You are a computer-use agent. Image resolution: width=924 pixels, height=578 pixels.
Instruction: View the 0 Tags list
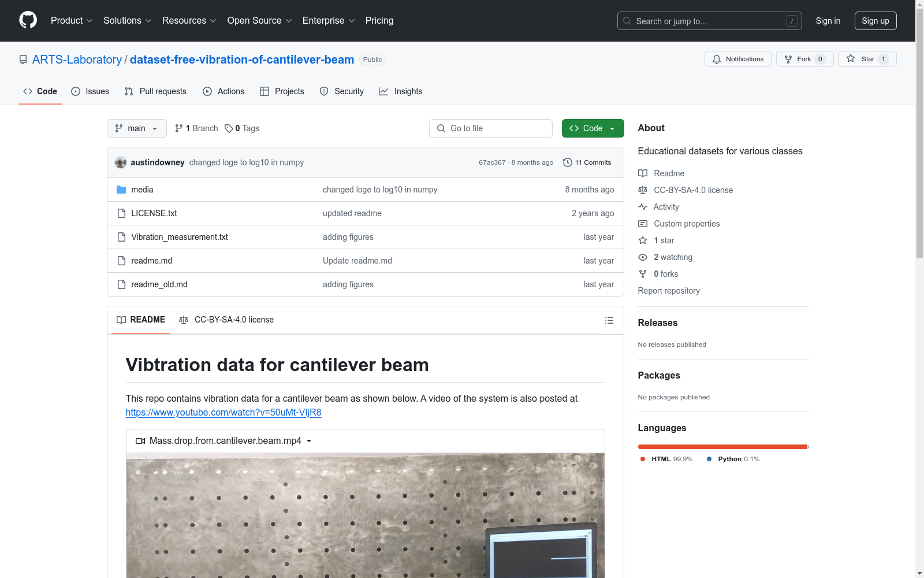click(242, 128)
